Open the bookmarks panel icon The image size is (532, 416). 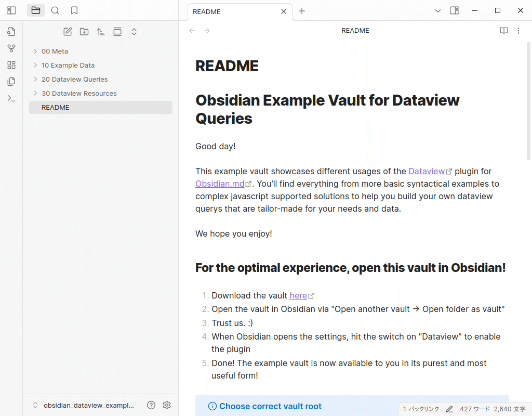[74, 10]
